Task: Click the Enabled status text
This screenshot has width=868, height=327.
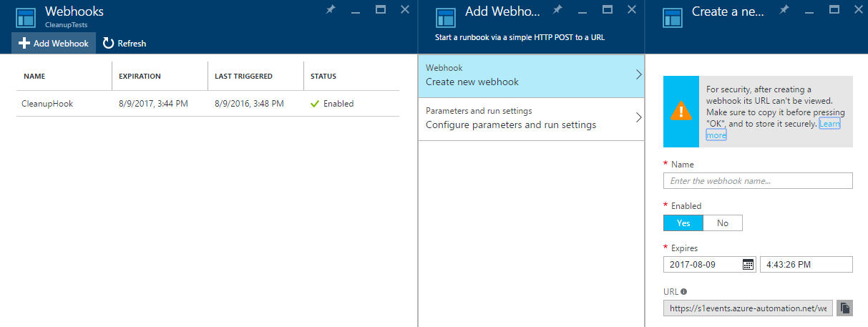Action: (x=338, y=104)
